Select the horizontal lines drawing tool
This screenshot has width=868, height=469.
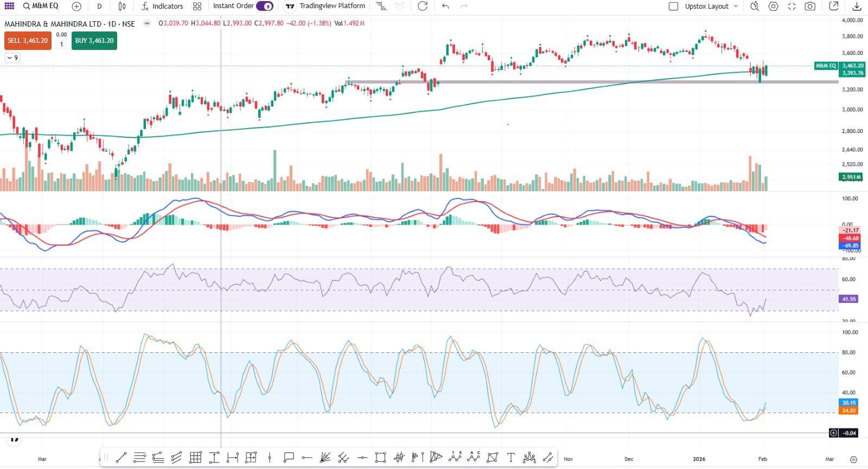coord(139,458)
